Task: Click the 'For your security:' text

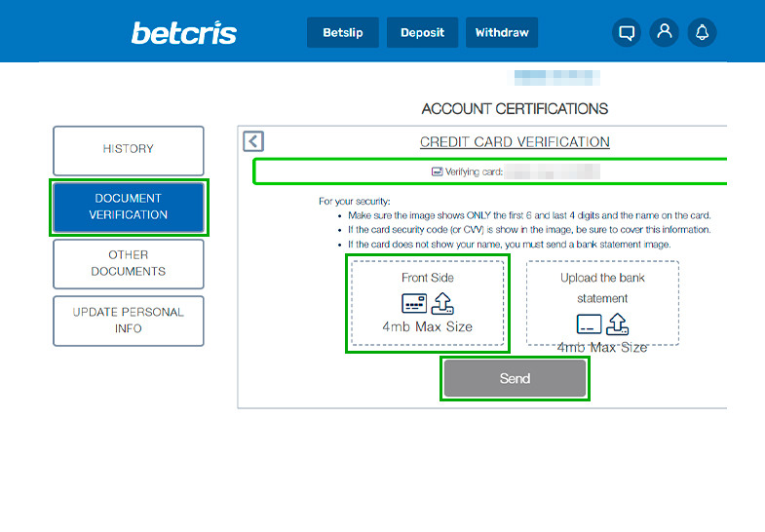Action: (354, 202)
